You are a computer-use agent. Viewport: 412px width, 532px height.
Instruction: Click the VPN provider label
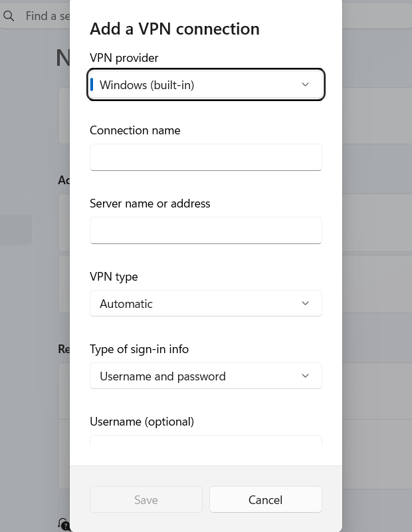[x=124, y=58]
